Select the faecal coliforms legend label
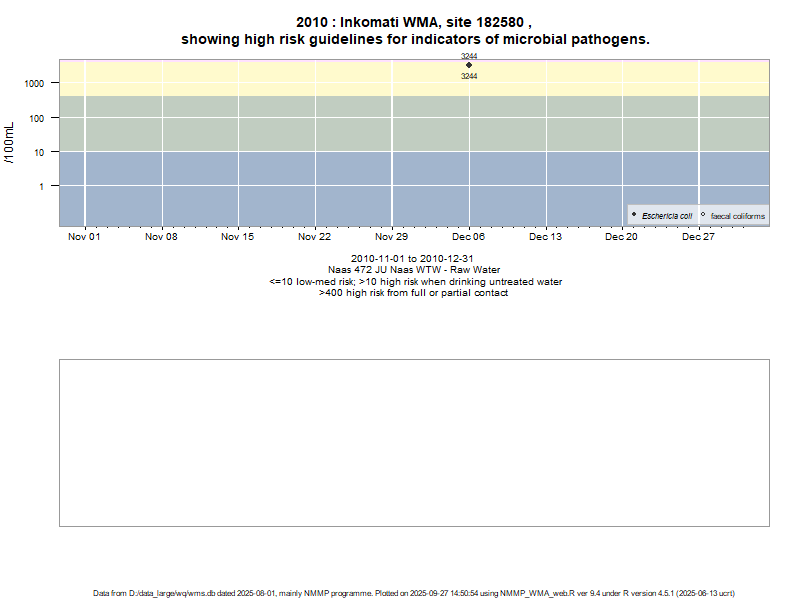Screen dimensions: 800x600 (738, 216)
